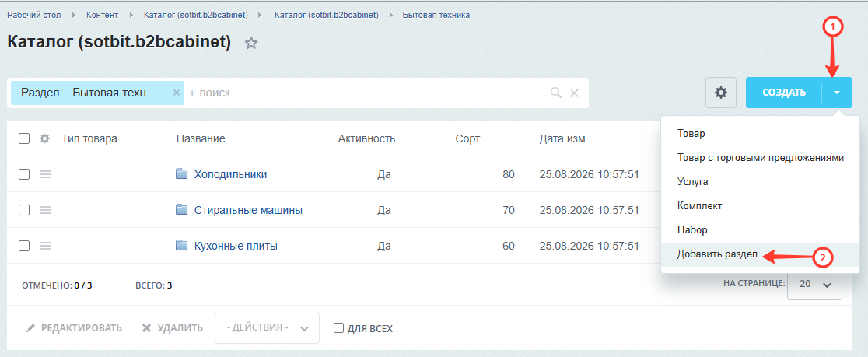The image size is (868, 357).
Task: Check the Стиральные машины row checkbox
Action: (x=24, y=210)
